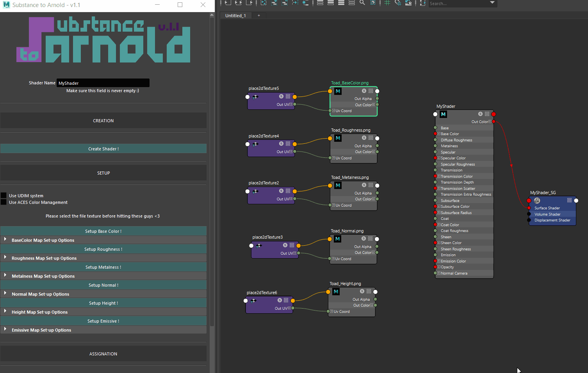This screenshot has height=373, width=588.
Task: Click the Setup Metalness ! button
Action: pyautogui.click(x=103, y=267)
